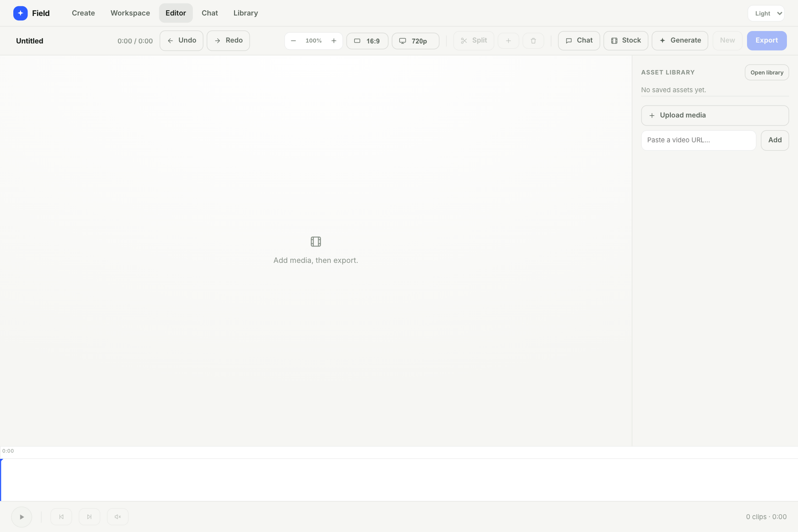
Task: Click the Field logo icon
Action: pyautogui.click(x=20, y=13)
